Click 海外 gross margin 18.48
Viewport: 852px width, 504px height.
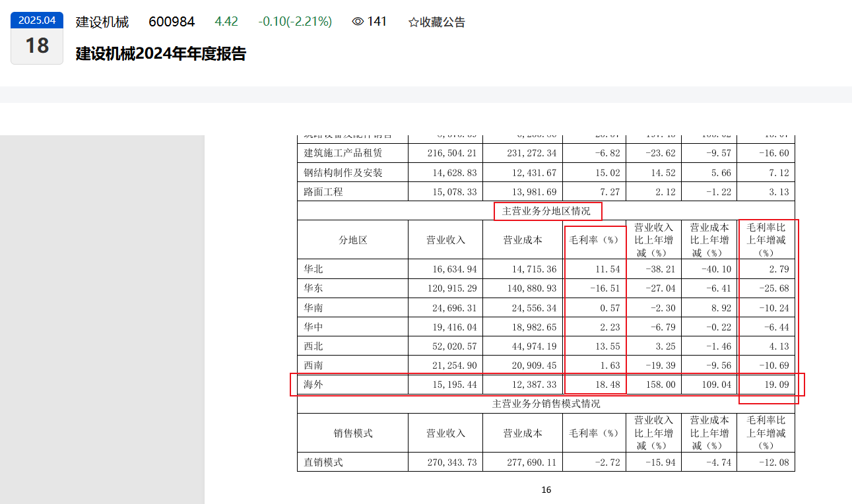pyautogui.click(x=607, y=384)
